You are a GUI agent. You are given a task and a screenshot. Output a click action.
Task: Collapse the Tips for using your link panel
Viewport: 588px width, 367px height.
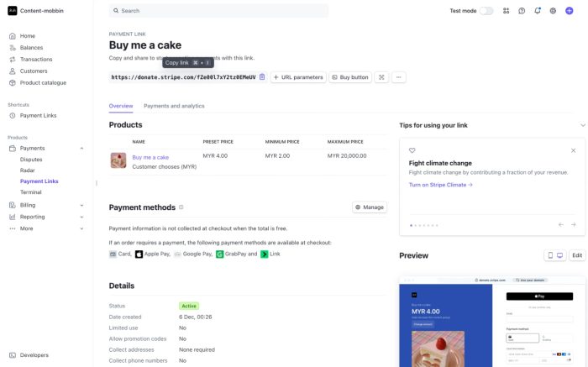coord(583,125)
